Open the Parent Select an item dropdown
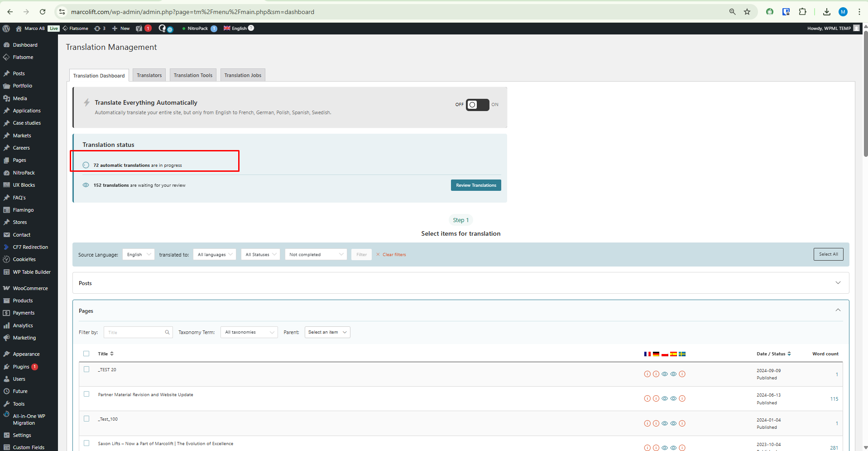The height and width of the screenshot is (451, 868). pyautogui.click(x=327, y=332)
